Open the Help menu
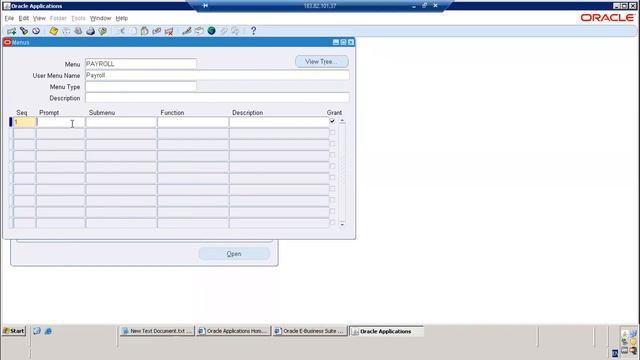 pos(122,18)
